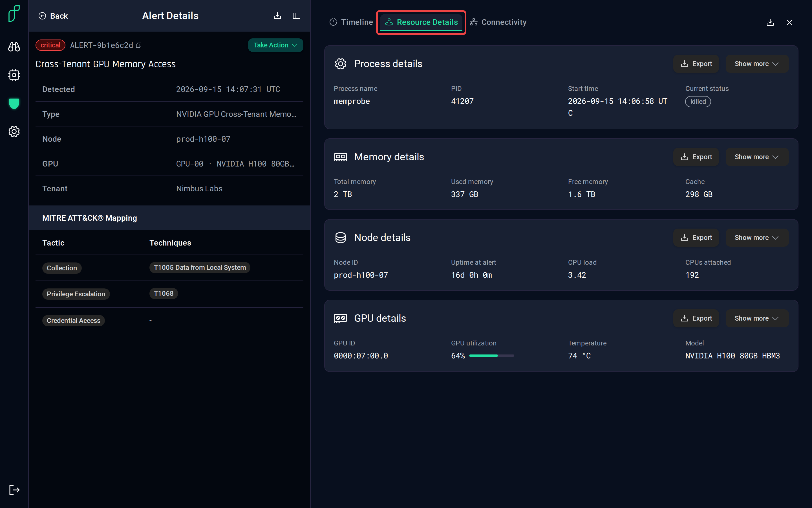The width and height of the screenshot is (812, 508).
Task: Click the GPU ID 0000:07:00.0
Action: coord(361,356)
